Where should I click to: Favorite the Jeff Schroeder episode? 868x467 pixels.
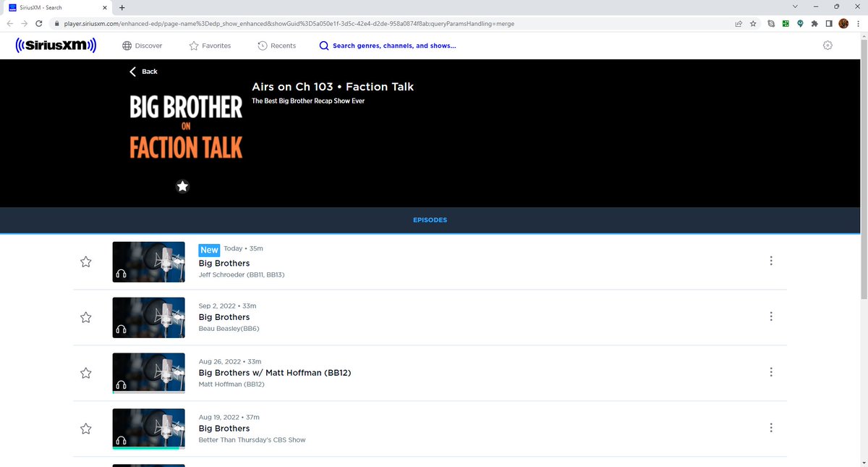pyautogui.click(x=85, y=262)
